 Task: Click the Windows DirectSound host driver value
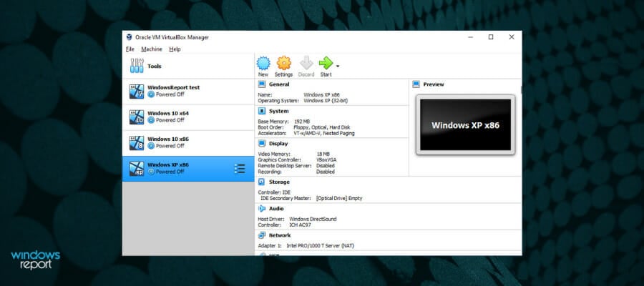coord(313,219)
